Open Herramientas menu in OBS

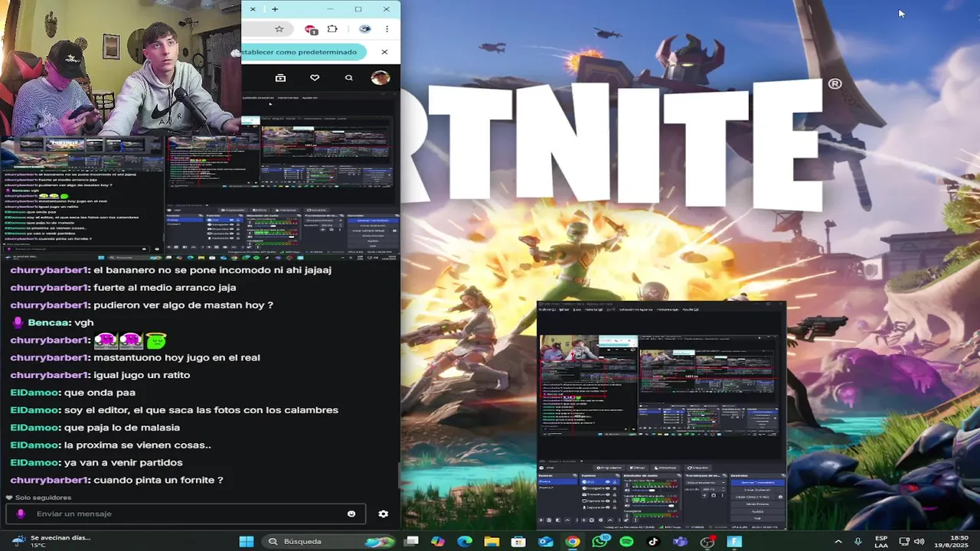(x=668, y=310)
